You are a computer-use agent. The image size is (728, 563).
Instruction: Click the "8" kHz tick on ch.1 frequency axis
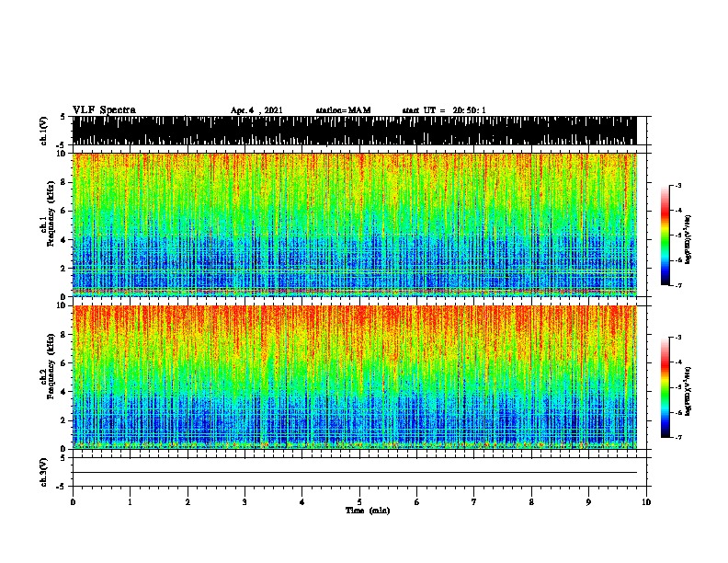(x=64, y=182)
